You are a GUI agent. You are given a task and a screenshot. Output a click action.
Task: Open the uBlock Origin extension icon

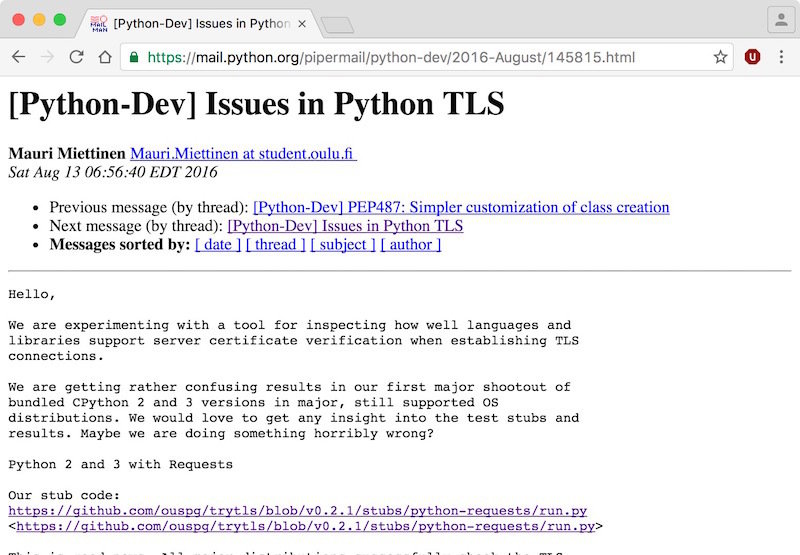click(752, 57)
